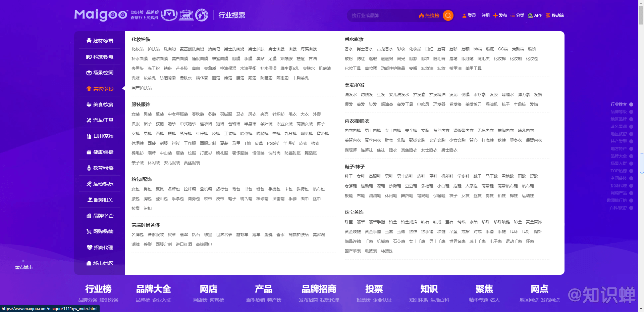Open the 行业榜 bottom tab
This screenshot has height=312, width=644.
point(98,289)
